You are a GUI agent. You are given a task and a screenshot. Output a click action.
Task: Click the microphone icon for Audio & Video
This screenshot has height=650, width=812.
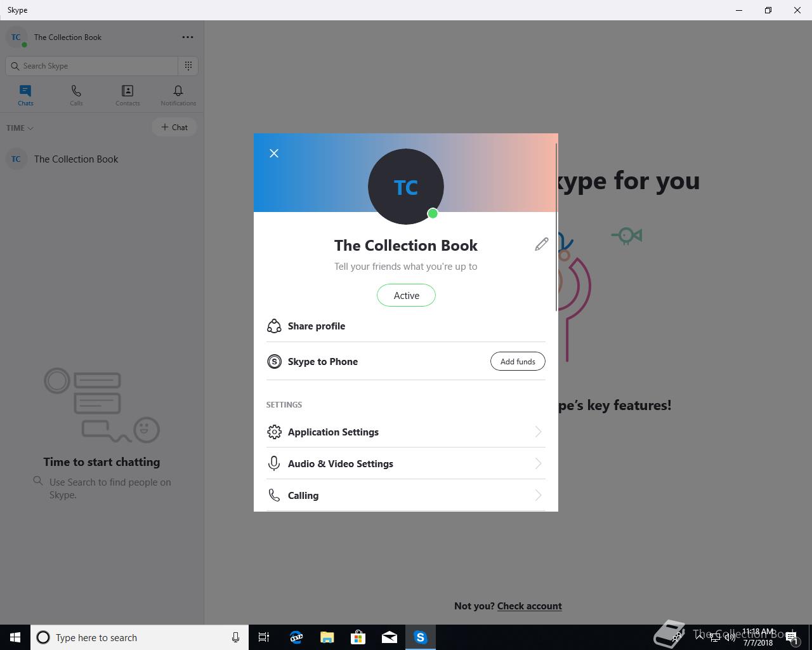274,463
